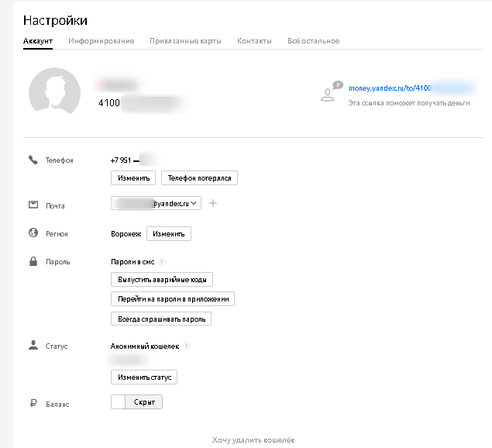Click Всегда спрашивать пароль button
Screen dimensions: 492x448
[x=161, y=319]
